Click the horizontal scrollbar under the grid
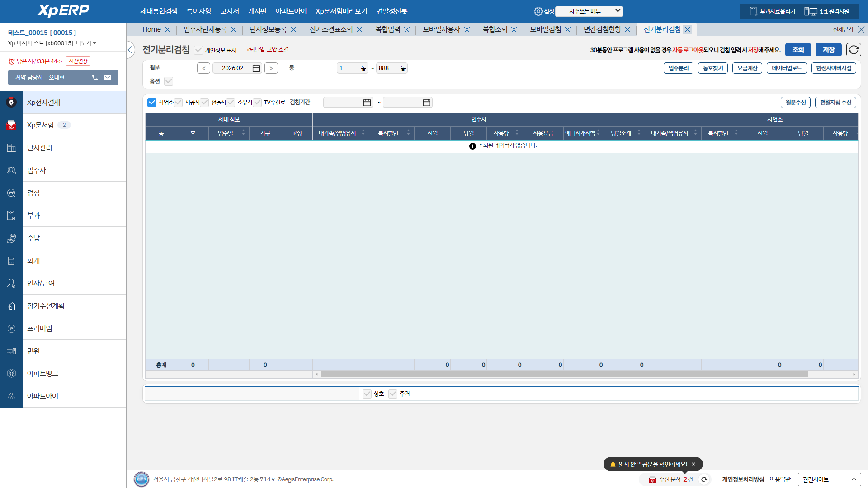 click(564, 374)
